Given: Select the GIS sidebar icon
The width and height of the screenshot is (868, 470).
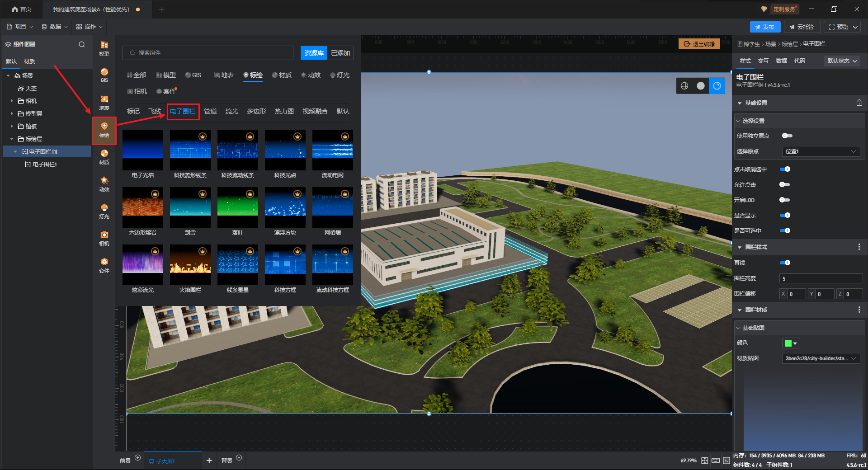Looking at the screenshot, I should (x=104, y=75).
